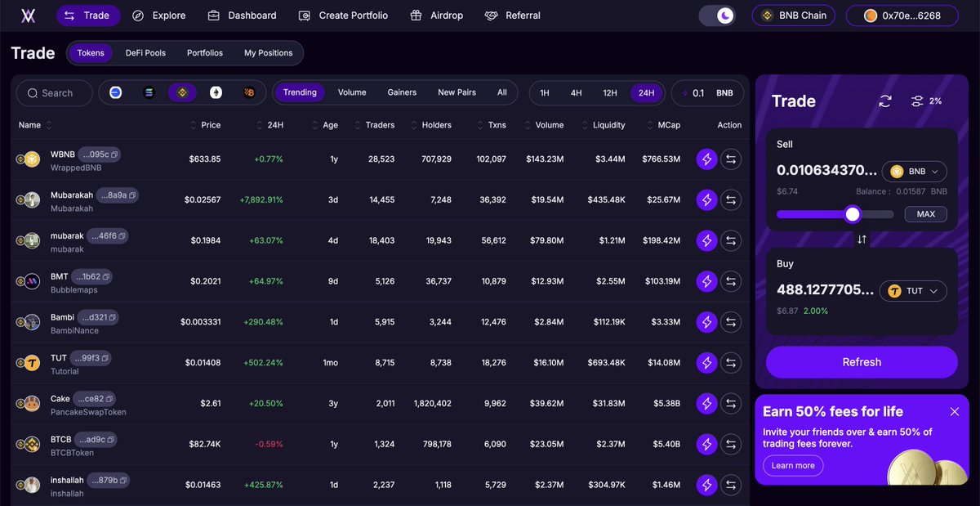Sort table by Price column
The height and width of the screenshot is (506, 980).
[x=205, y=125]
